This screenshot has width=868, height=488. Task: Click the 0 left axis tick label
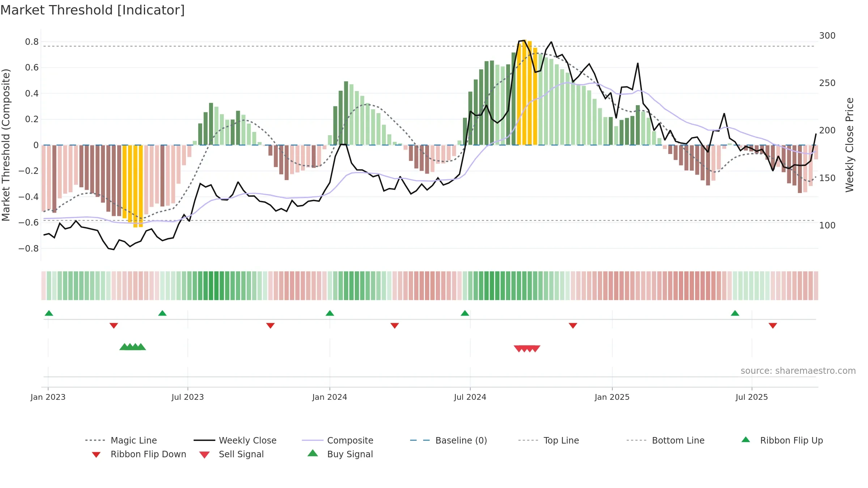tap(36, 145)
